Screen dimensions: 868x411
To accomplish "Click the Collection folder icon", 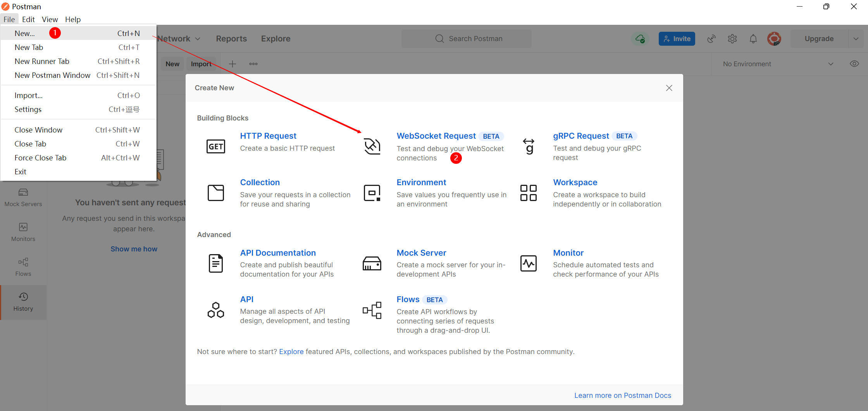I will point(216,193).
